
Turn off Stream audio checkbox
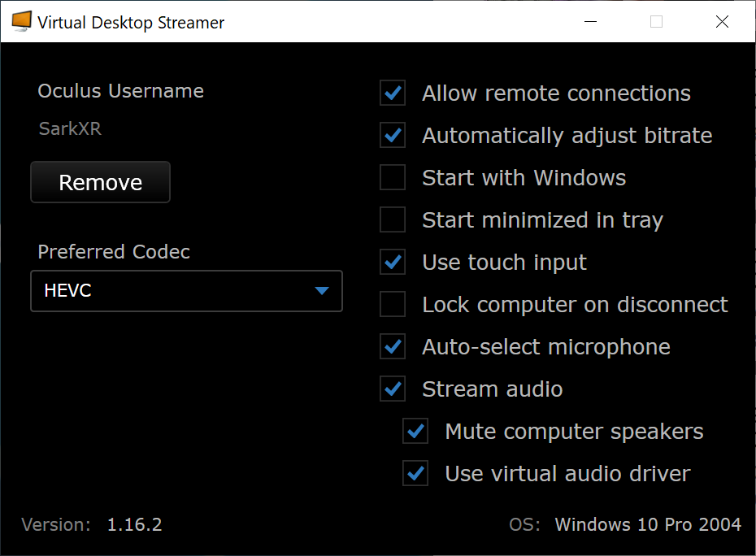tap(393, 389)
